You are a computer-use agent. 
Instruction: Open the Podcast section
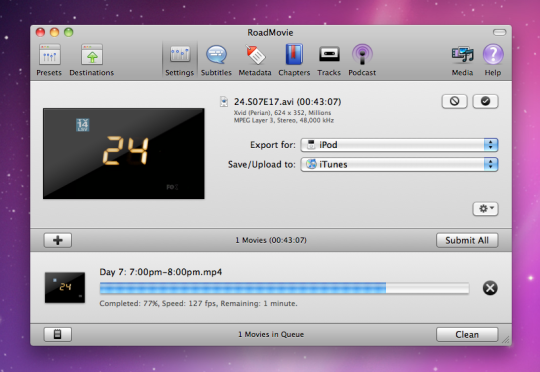point(362,60)
